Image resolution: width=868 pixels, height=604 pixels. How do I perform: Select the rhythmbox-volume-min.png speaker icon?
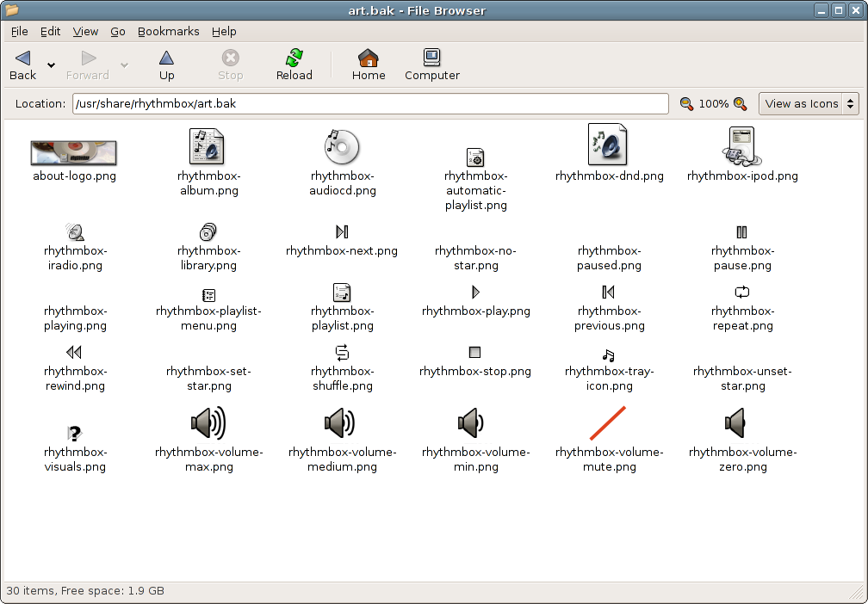(470, 423)
